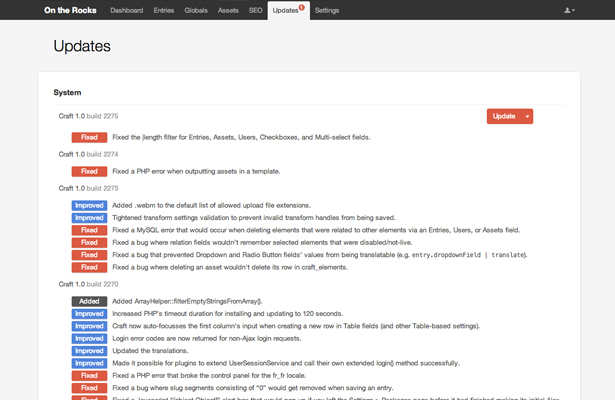Click Improved badge beside PHP timeout note
Image resolution: width=615 pixels, height=400 pixels.
click(x=89, y=314)
